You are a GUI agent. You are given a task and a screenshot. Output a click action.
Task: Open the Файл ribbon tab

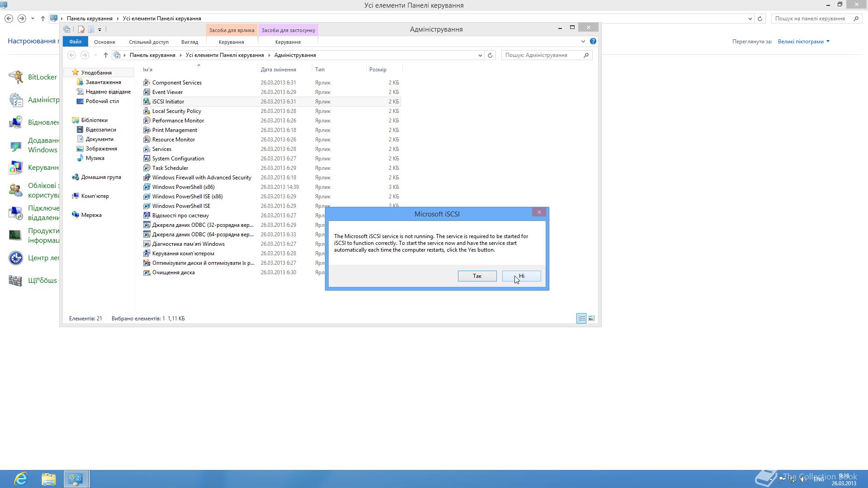pos(75,42)
